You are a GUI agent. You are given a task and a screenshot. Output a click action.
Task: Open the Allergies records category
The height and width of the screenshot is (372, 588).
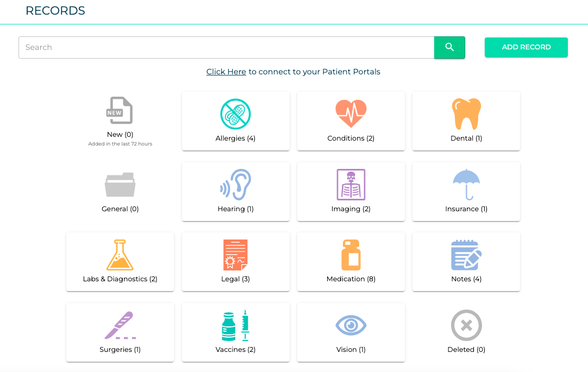click(x=235, y=121)
